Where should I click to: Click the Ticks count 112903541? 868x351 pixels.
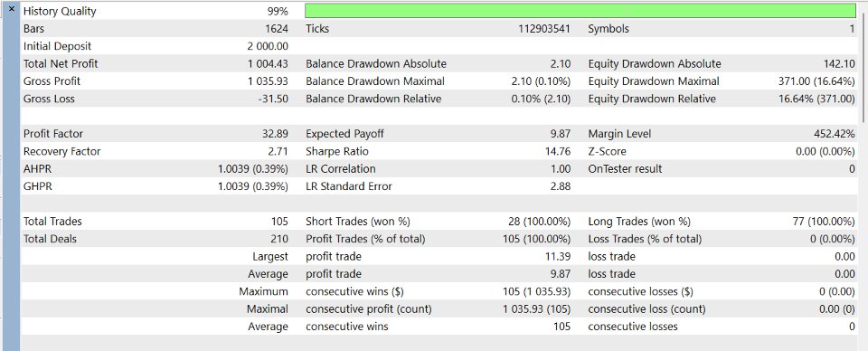coord(544,29)
